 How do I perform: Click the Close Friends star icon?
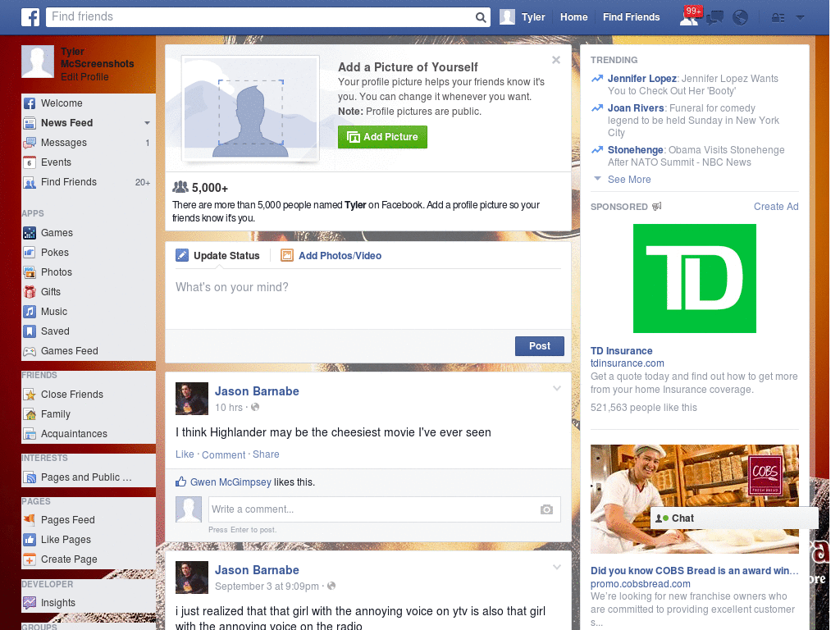[30, 395]
